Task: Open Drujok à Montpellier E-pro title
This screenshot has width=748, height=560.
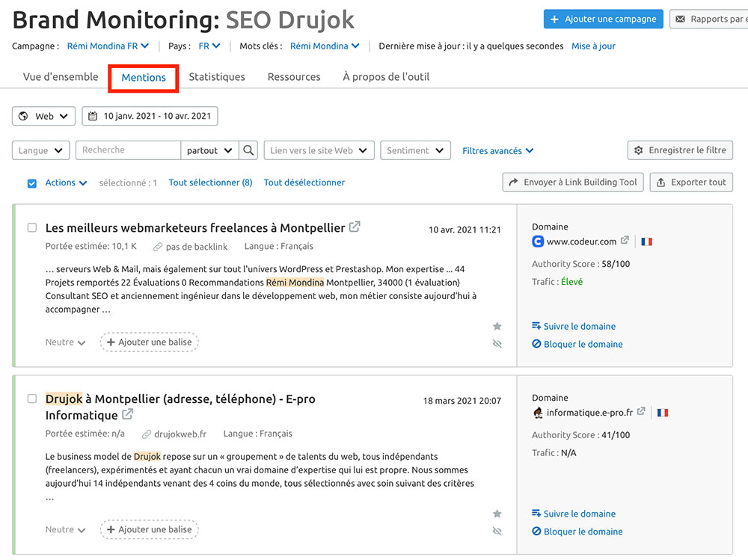Action: (180, 407)
